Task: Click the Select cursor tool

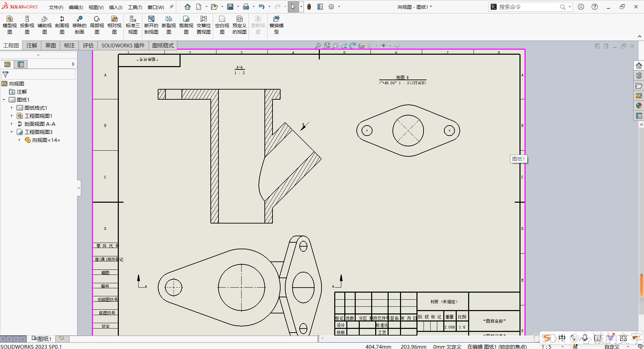Action: [293, 7]
